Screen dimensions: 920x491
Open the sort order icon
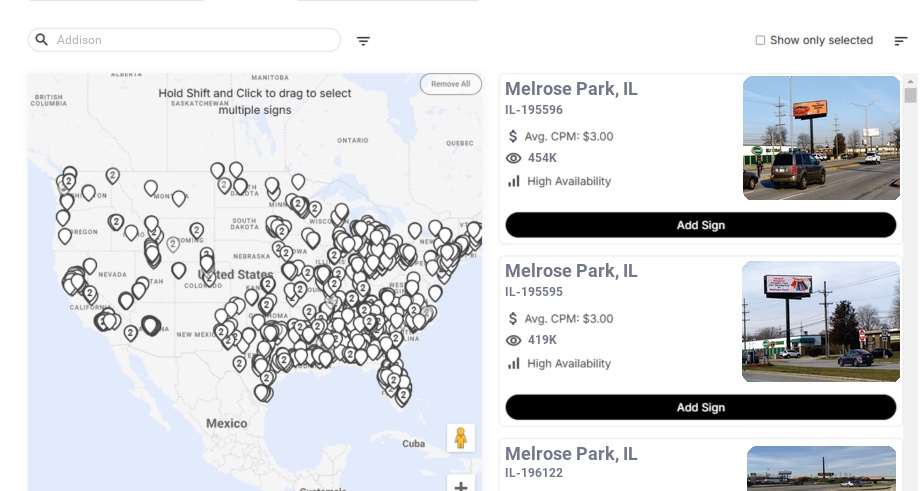901,41
